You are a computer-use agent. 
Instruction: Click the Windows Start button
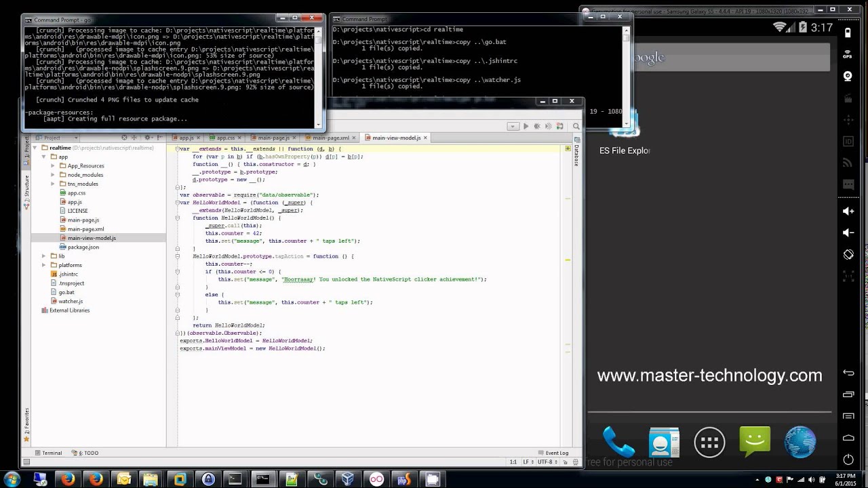[12, 479]
